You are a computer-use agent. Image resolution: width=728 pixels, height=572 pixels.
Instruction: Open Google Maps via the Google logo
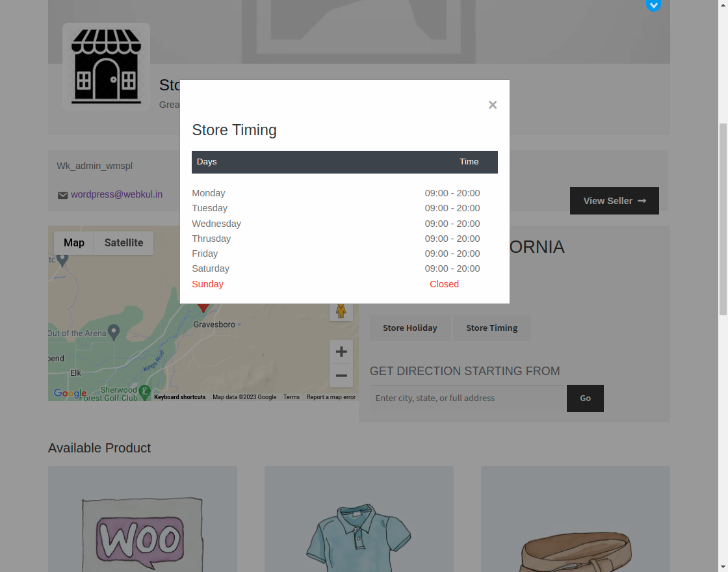point(70,393)
